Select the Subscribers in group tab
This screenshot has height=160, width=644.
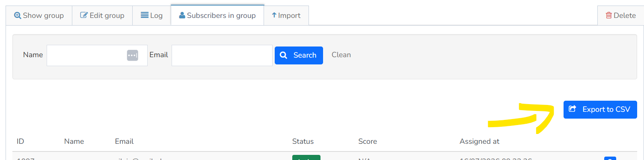(217, 15)
